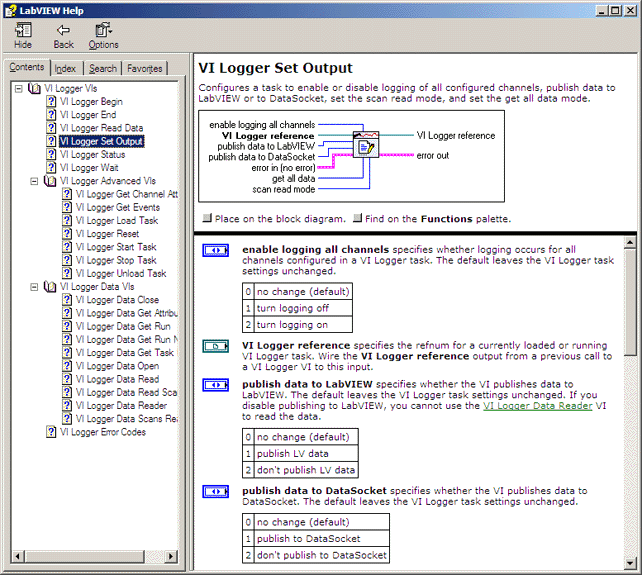Click the help text scroll down arrow
Screen dimensions: 642x575
pyautogui.click(x=630, y=564)
